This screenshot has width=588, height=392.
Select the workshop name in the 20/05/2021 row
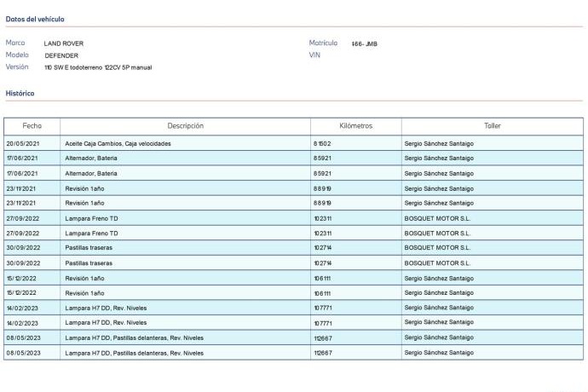(x=438, y=144)
